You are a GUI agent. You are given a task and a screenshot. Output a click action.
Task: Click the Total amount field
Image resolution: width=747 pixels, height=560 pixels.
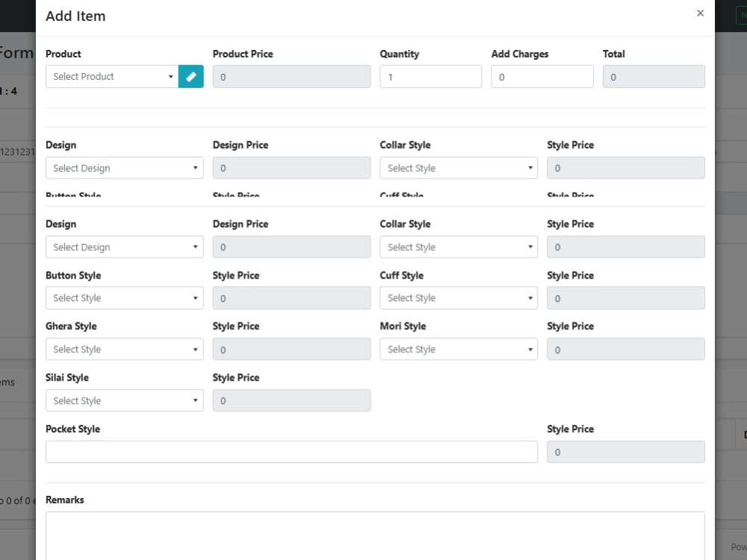click(x=654, y=77)
